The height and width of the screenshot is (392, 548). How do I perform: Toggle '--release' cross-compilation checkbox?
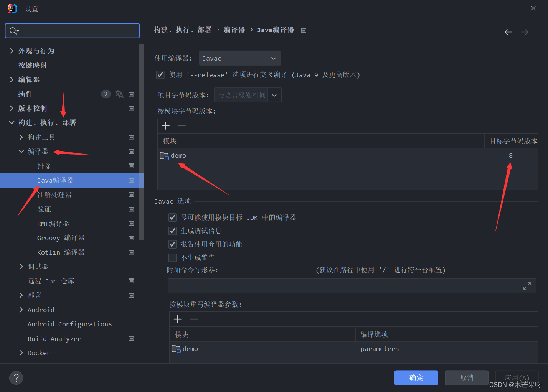click(x=160, y=75)
